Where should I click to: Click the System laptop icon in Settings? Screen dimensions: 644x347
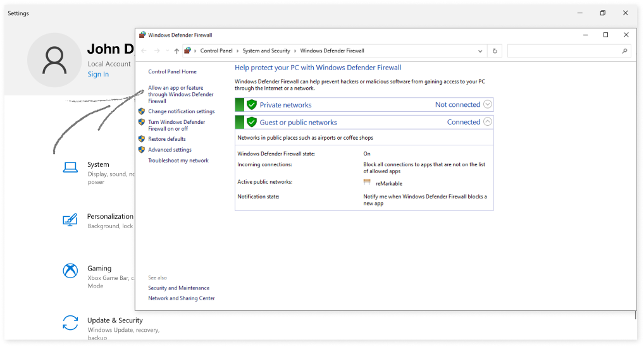[x=70, y=167]
